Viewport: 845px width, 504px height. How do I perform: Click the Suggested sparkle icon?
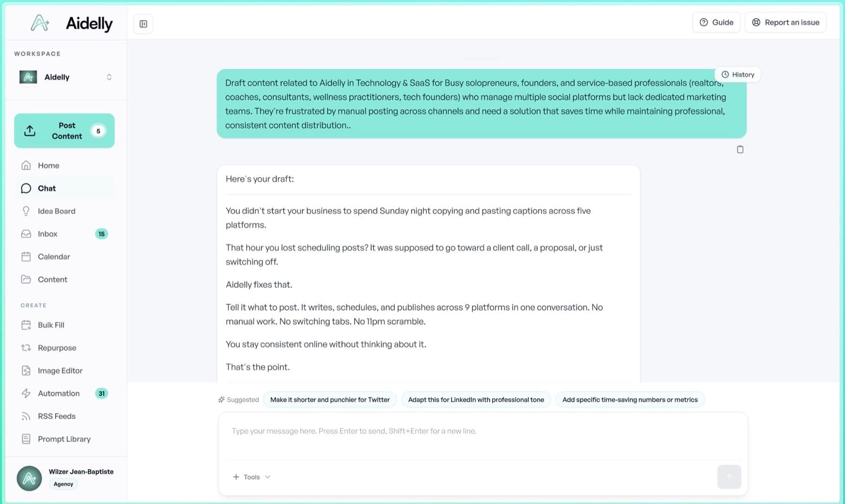222,400
